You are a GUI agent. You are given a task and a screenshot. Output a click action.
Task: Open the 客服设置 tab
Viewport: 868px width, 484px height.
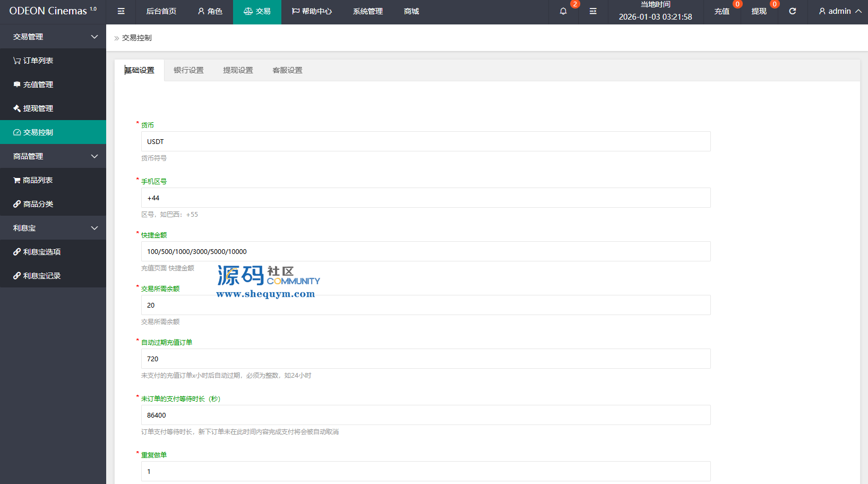coord(287,70)
